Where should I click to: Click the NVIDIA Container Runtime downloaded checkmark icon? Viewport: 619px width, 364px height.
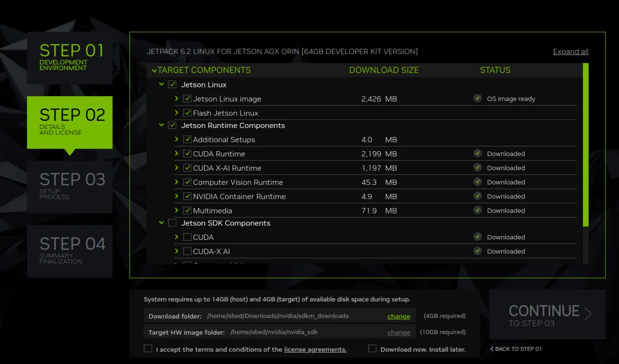(x=478, y=196)
